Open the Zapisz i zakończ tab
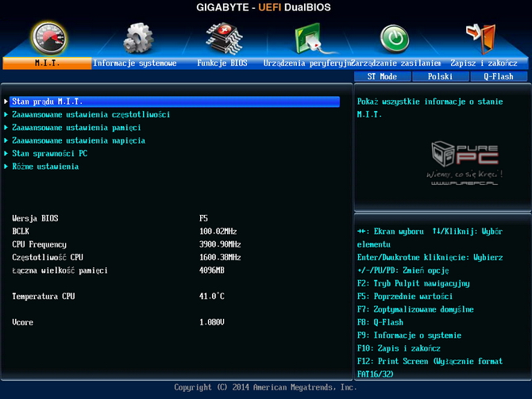Image resolution: width=532 pixels, height=399 pixels. 484,63
